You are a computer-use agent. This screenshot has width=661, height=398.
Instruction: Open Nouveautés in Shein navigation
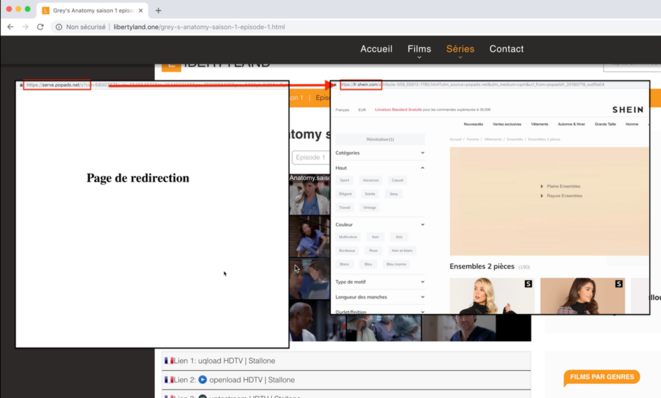coord(473,124)
